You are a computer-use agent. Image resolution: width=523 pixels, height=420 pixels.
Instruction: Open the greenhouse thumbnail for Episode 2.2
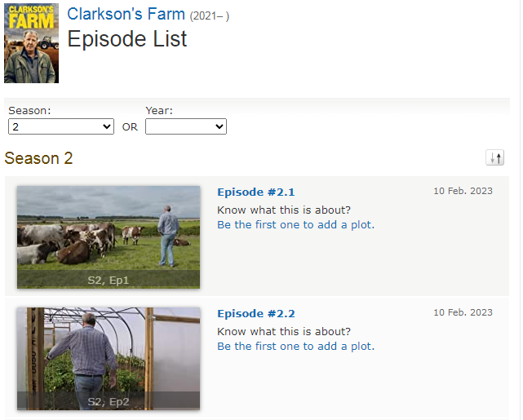coord(109,359)
